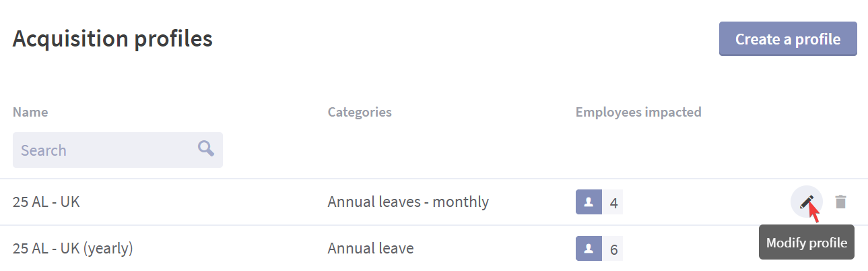Click the person icon beside count 4
The image size is (868, 271).
tap(589, 202)
